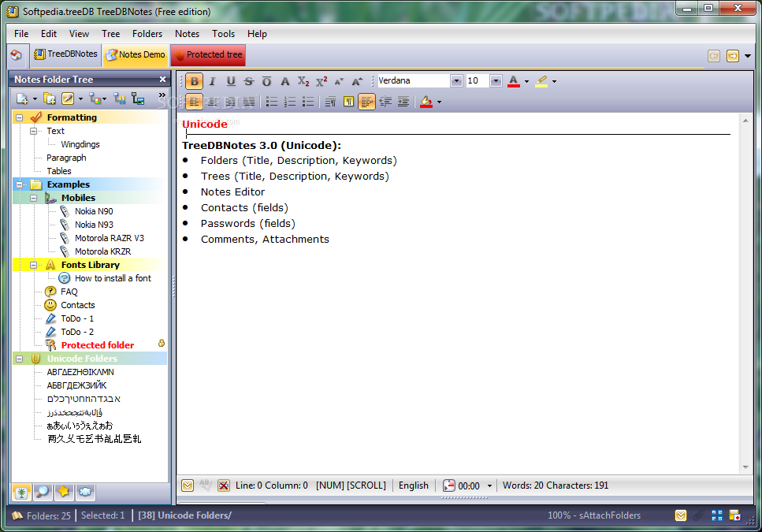Open the paragraph fill color dropdown arrow
This screenshot has height=532, width=762.
[440, 102]
